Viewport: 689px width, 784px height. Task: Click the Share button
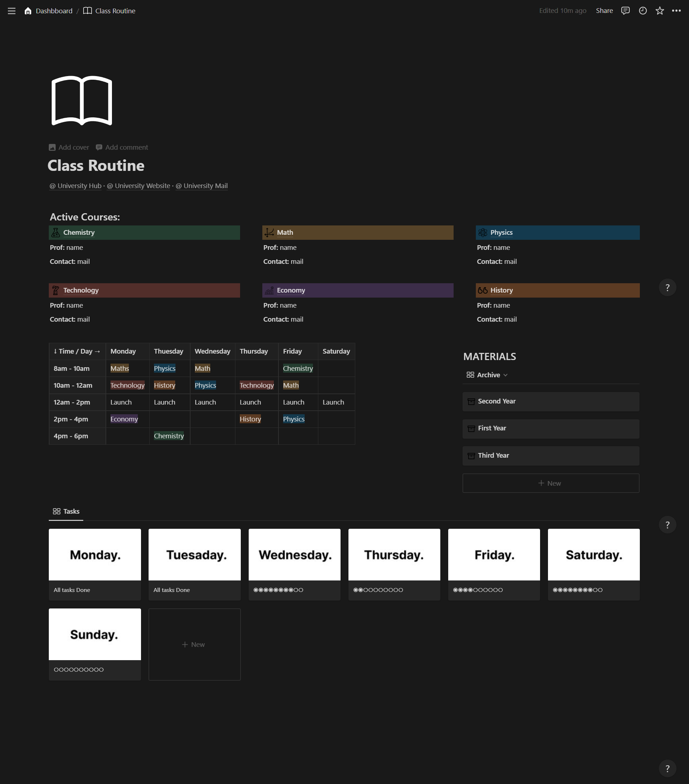click(604, 11)
